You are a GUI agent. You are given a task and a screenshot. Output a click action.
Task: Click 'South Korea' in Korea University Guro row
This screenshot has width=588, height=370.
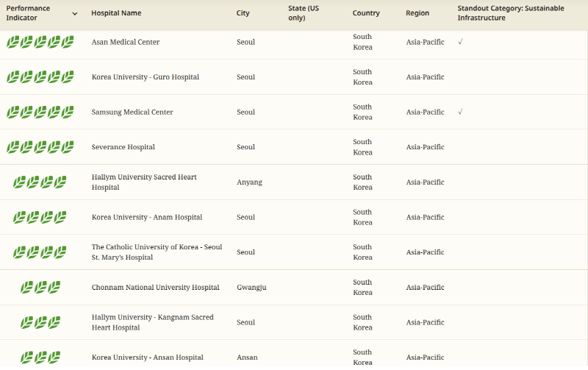[362, 77]
